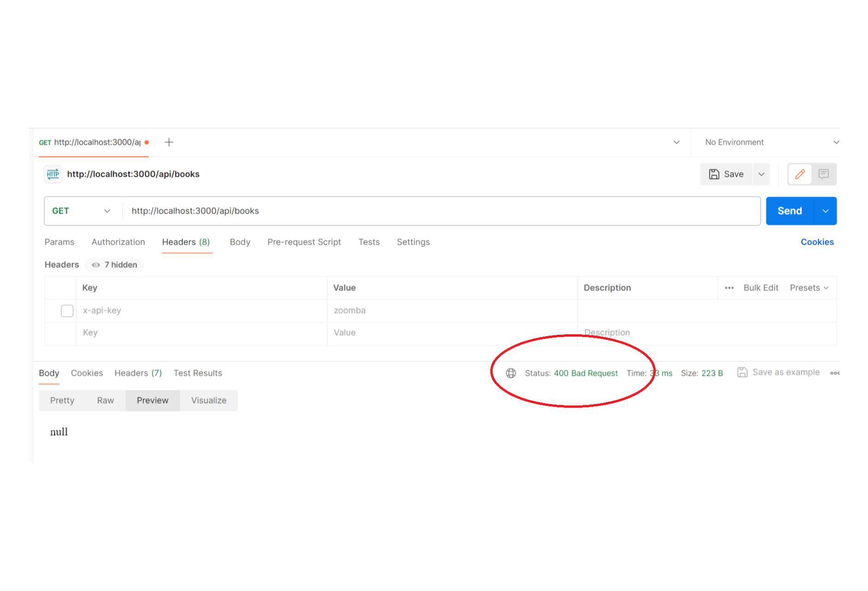Switch to the request Body tab
Viewport: 868px width, 591px height.
point(240,242)
